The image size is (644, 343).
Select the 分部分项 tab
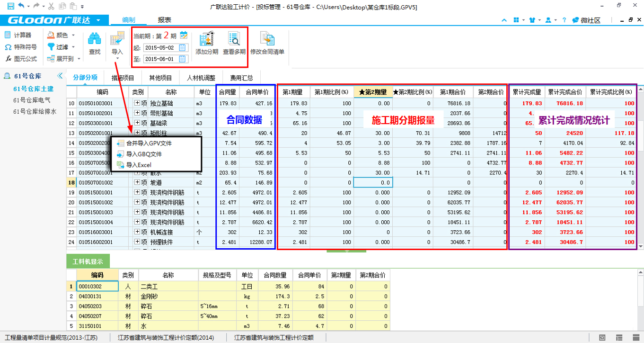click(x=85, y=78)
